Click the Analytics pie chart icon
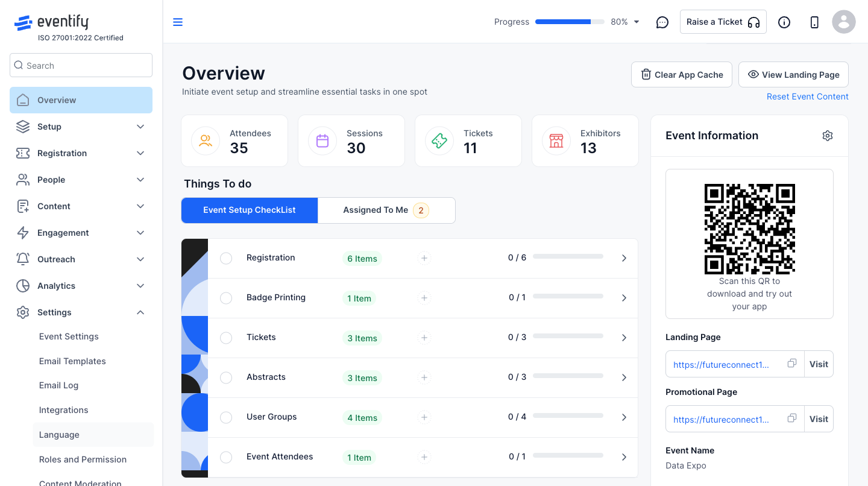This screenshot has height=486, width=868. [x=23, y=286]
